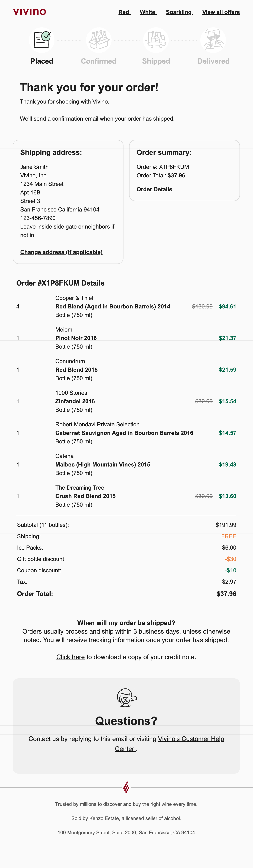Open the Order Details link
The width and height of the screenshot is (253, 868).
[x=154, y=189]
